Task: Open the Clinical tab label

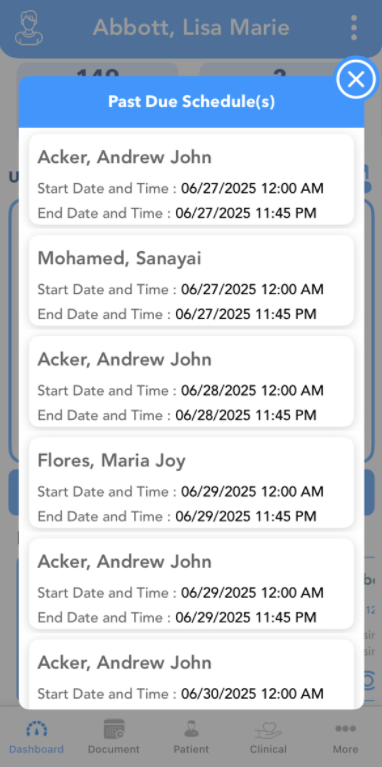Action: [x=269, y=749]
